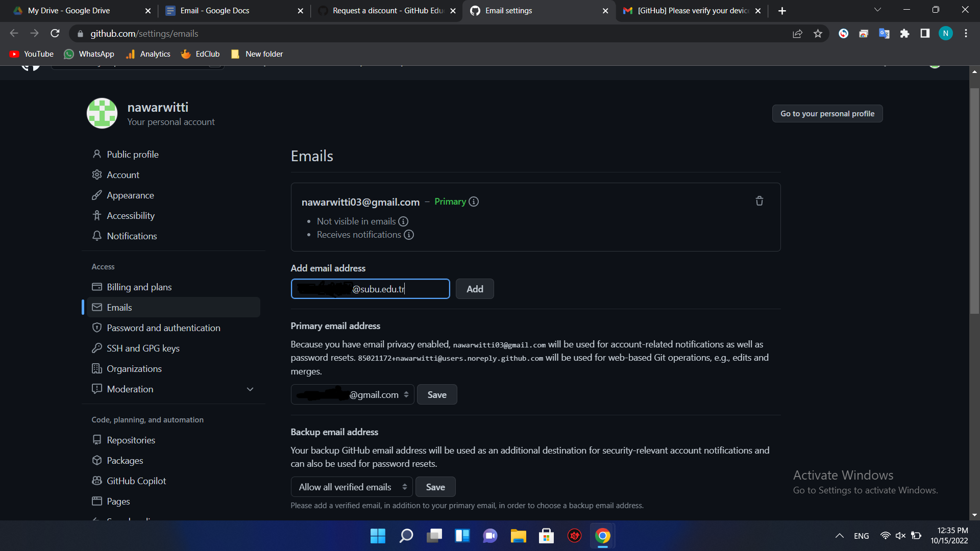Open the Chrome extensions puzzle icon
The image size is (980, 551).
pyautogui.click(x=904, y=34)
